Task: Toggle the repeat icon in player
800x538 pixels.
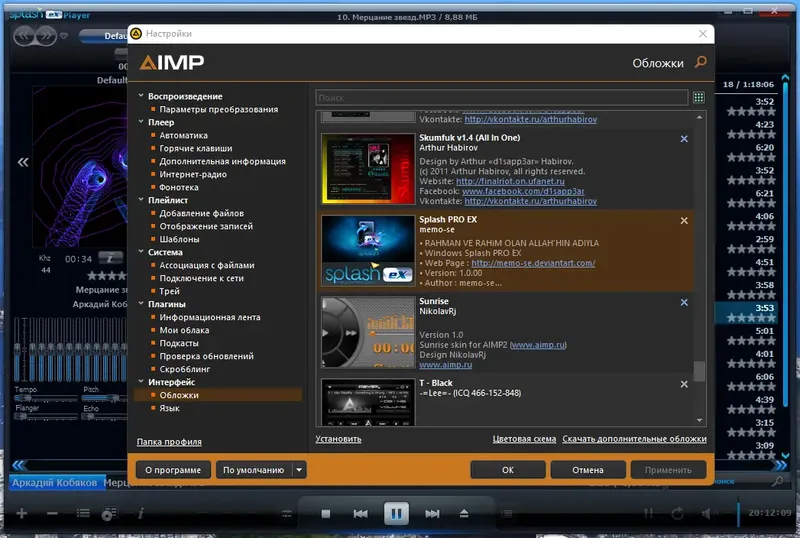Action: coord(678,513)
